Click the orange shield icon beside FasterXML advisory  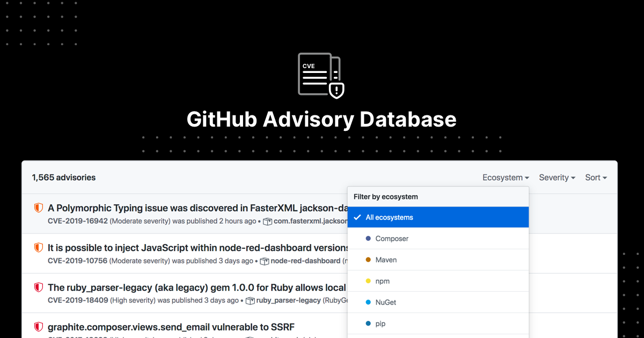coord(38,208)
